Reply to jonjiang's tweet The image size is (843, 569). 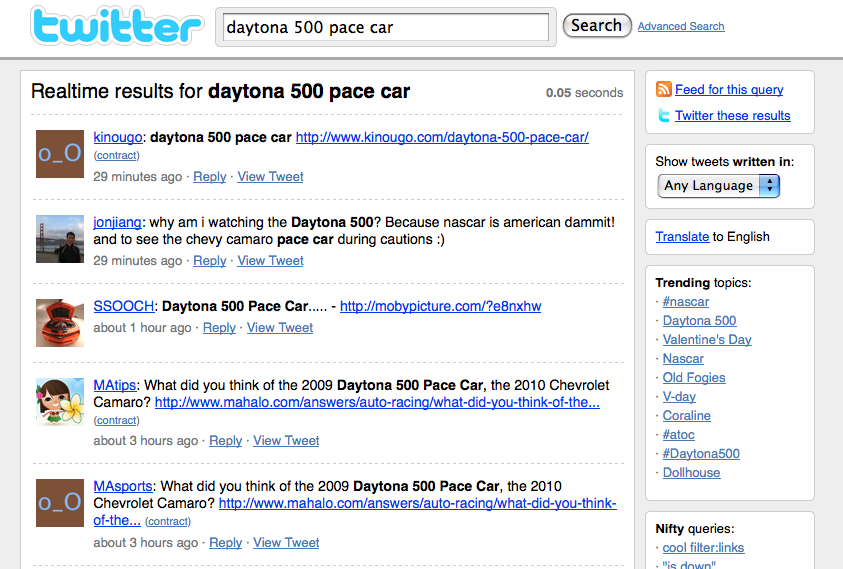210,260
